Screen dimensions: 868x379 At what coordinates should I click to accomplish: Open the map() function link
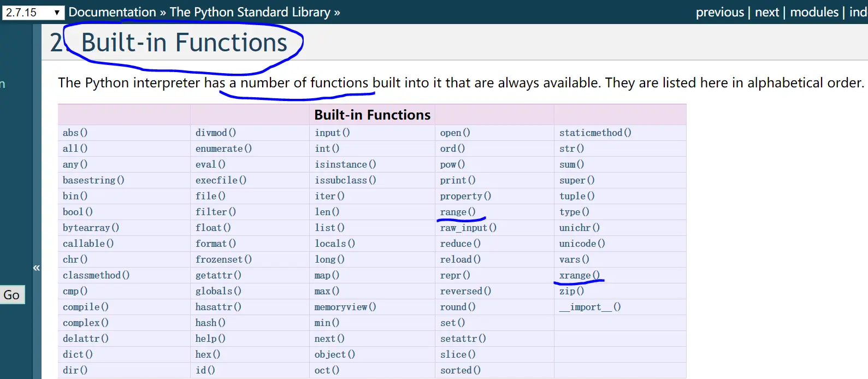pos(327,275)
